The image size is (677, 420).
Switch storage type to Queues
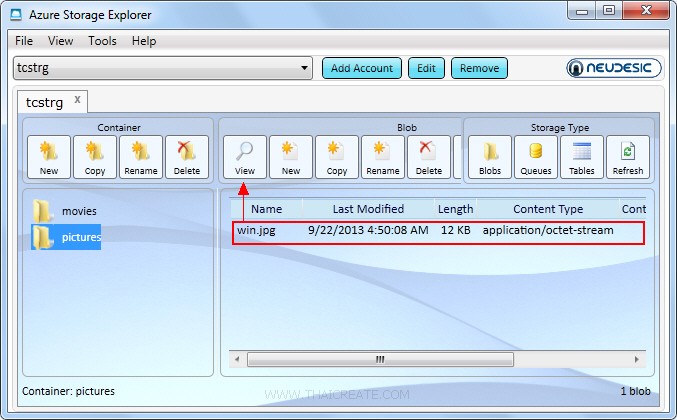click(x=536, y=157)
